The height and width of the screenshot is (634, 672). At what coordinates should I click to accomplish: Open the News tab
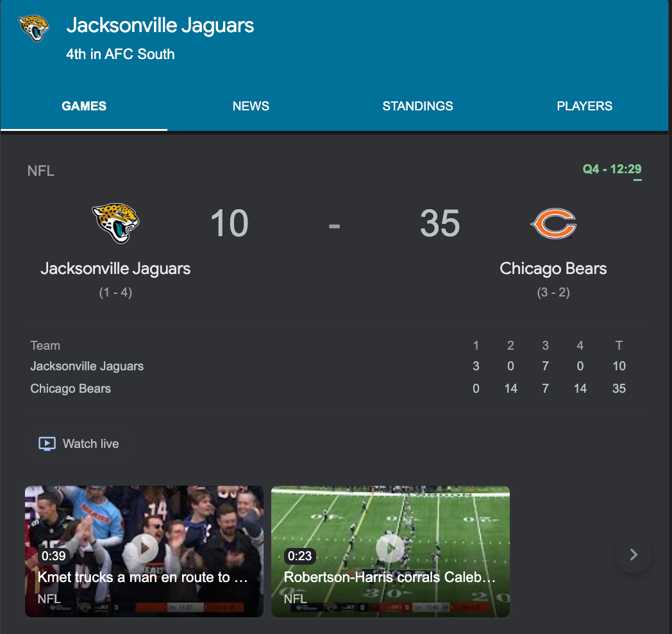pos(251,107)
